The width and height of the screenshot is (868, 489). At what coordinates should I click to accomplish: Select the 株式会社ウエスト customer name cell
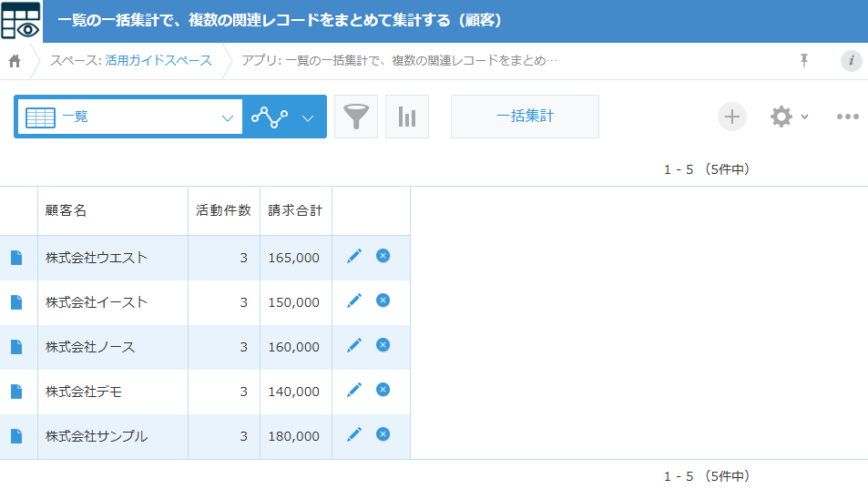(x=113, y=258)
